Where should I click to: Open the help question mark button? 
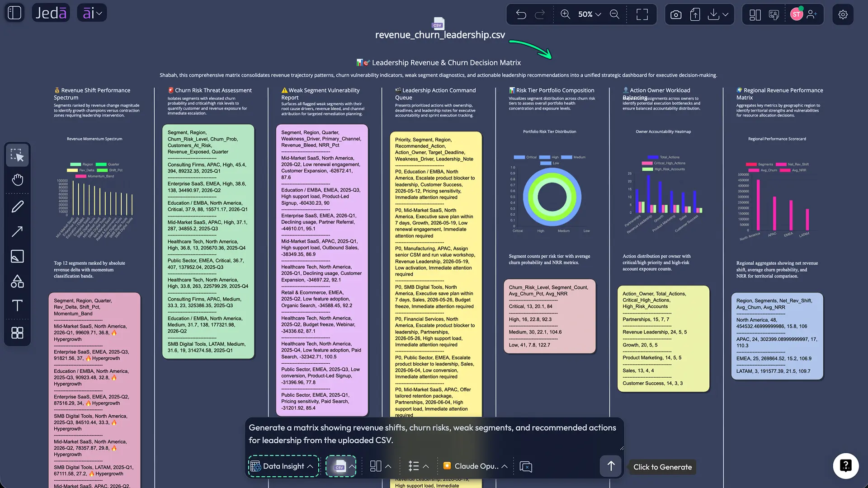pos(845,465)
